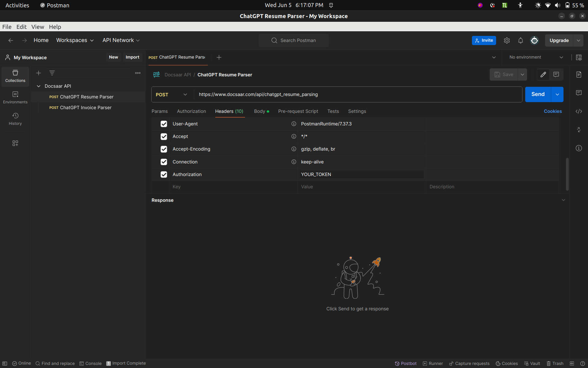Click the Save button
The image size is (588, 368).
pyautogui.click(x=504, y=75)
